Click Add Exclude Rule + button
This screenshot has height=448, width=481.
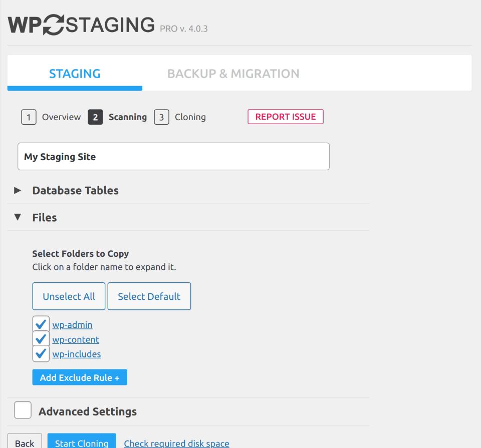[x=80, y=377]
